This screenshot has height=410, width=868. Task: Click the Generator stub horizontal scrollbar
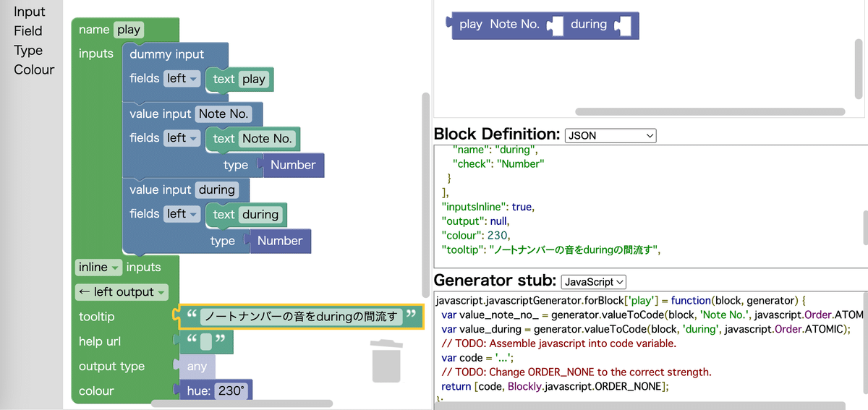pyautogui.click(x=640, y=405)
